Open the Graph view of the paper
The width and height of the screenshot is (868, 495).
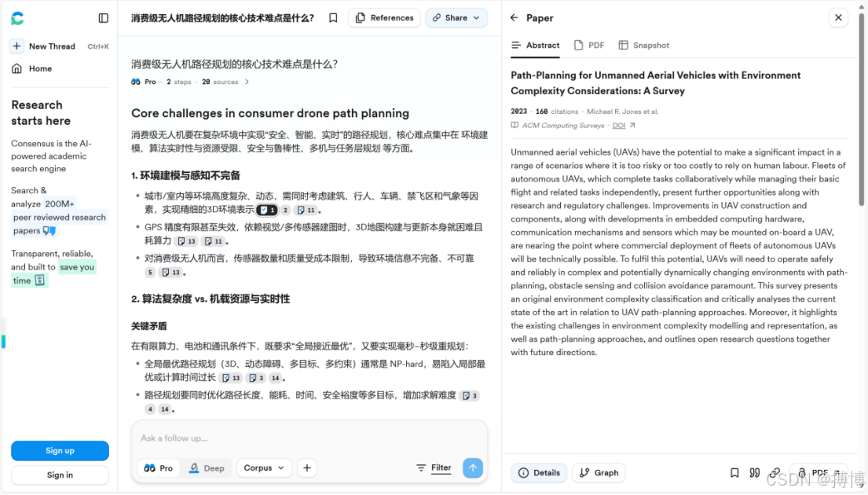point(599,473)
